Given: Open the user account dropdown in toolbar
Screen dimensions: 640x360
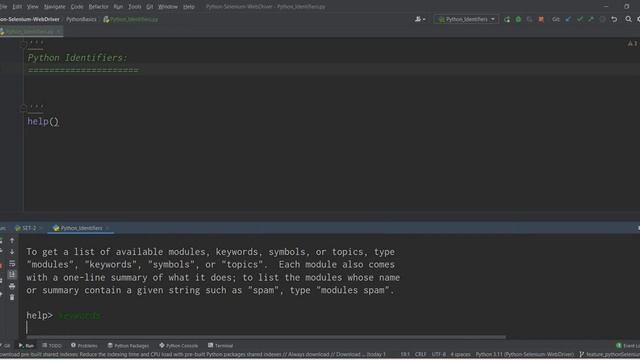Looking at the screenshot, I should pyautogui.click(x=420, y=19).
